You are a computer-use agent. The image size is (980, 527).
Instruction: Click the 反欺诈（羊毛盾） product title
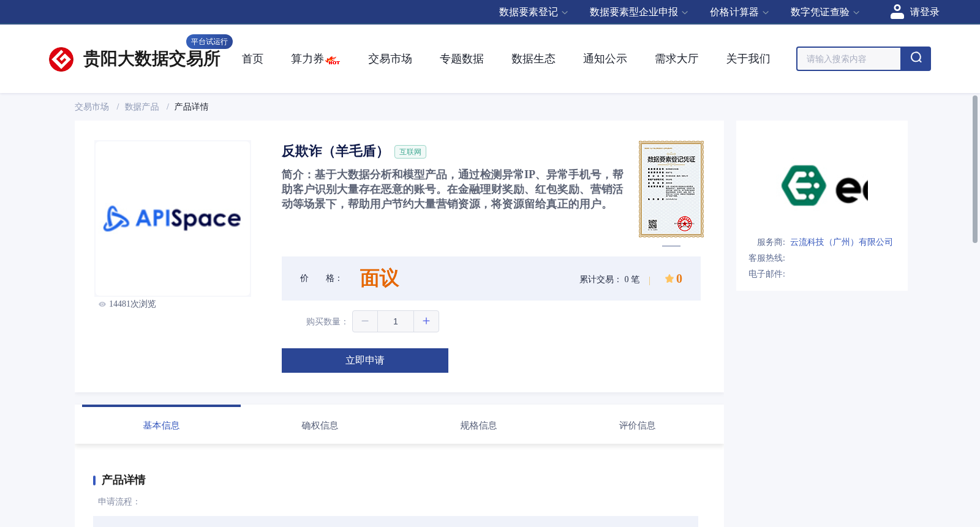(x=335, y=151)
